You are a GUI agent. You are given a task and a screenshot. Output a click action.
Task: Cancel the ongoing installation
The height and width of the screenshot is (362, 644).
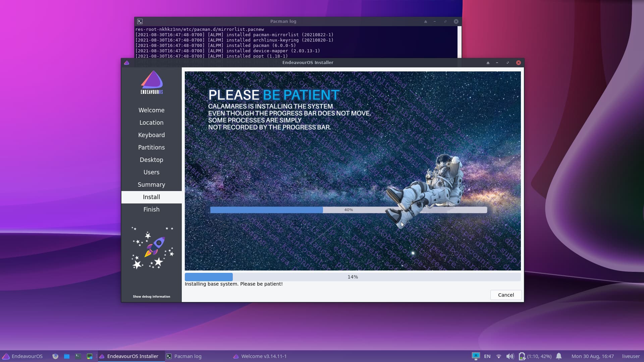click(x=505, y=295)
